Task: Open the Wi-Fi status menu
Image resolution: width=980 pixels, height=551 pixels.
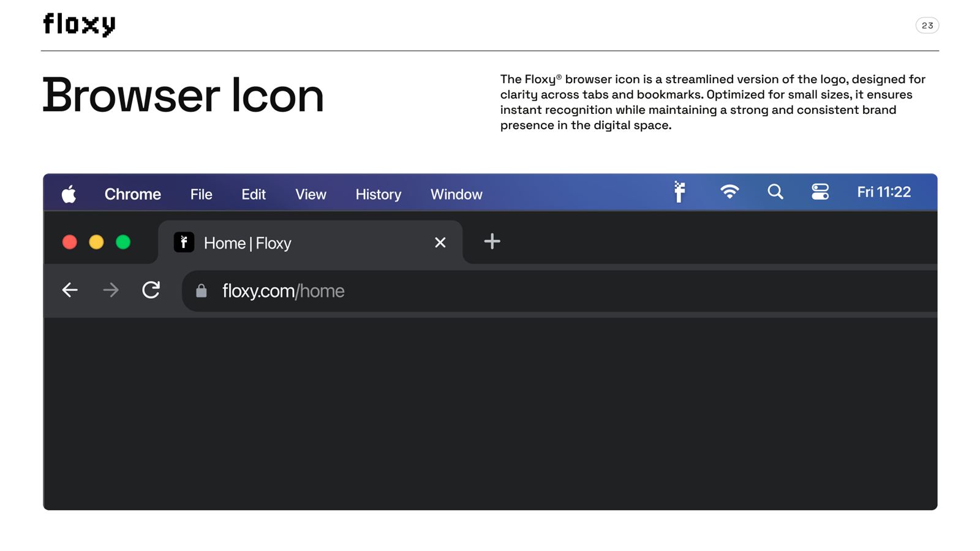Action: [x=729, y=192]
